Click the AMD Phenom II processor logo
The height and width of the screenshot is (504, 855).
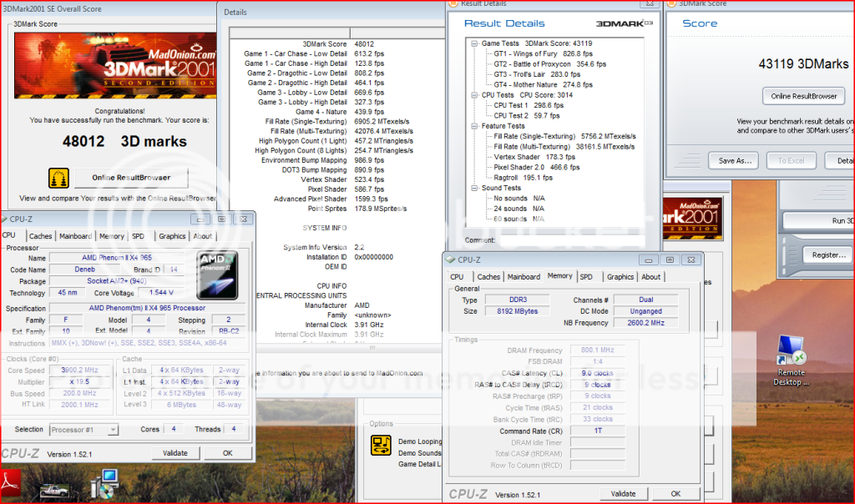pyautogui.click(x=217, y=275)
